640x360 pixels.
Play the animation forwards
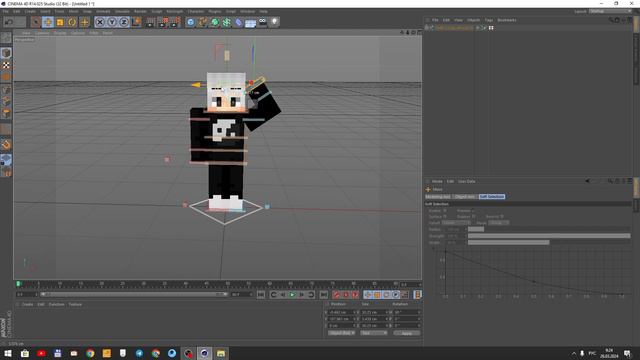tap(292, 295)
